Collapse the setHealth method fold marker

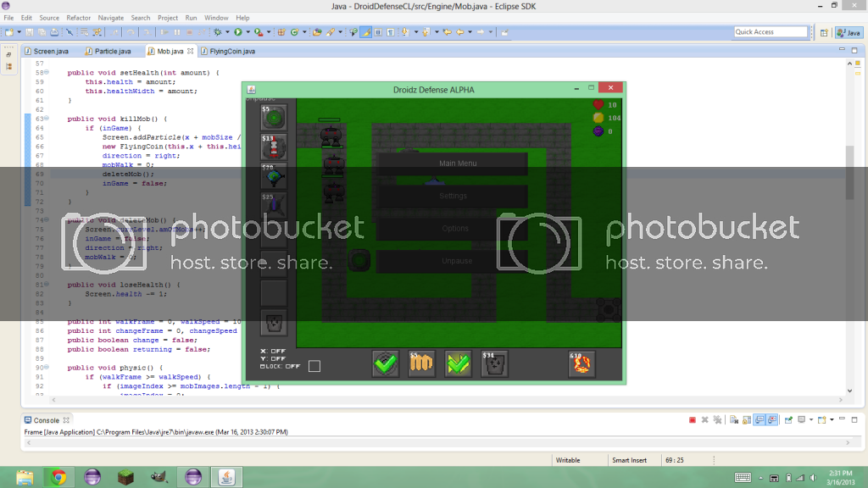(x=47, y=73)
